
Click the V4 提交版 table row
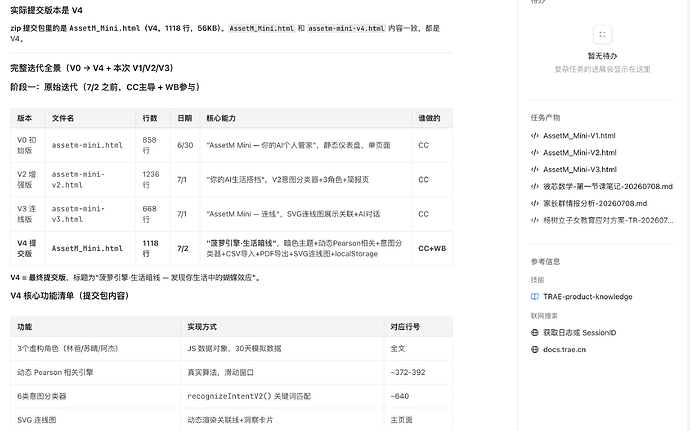(231, 248)
